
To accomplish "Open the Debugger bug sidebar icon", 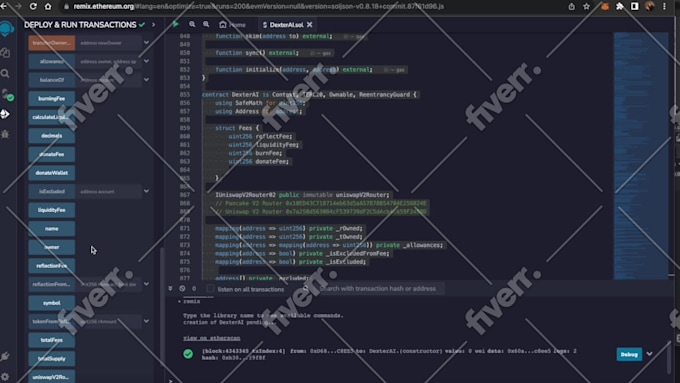I will (5, 134).
